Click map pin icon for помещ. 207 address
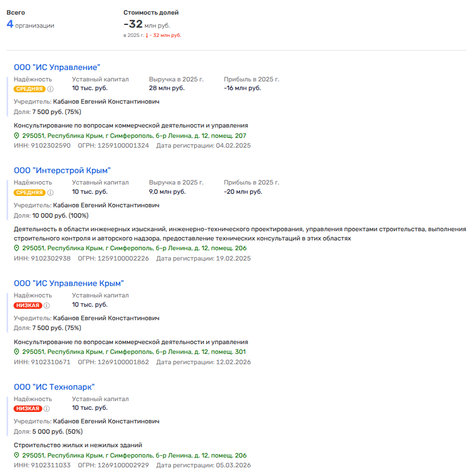 click(17, 135)
